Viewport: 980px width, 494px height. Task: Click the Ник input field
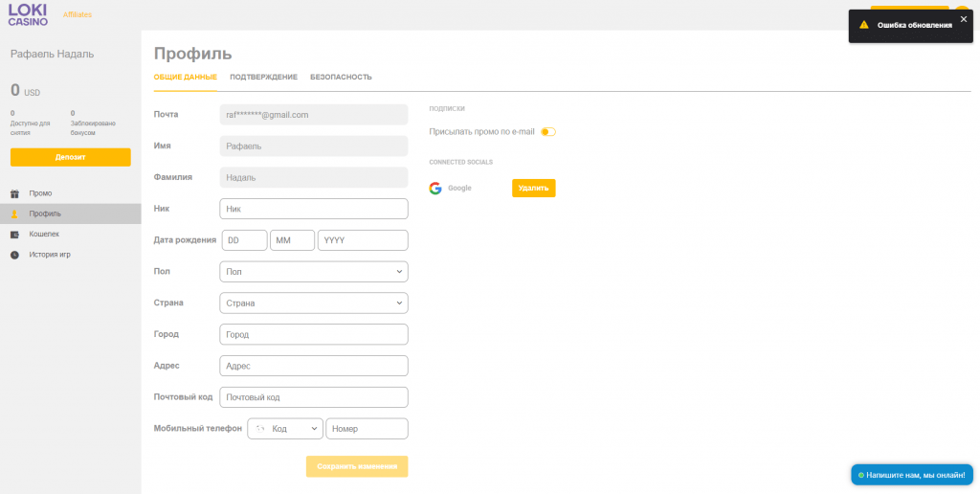tap(314, 209)
